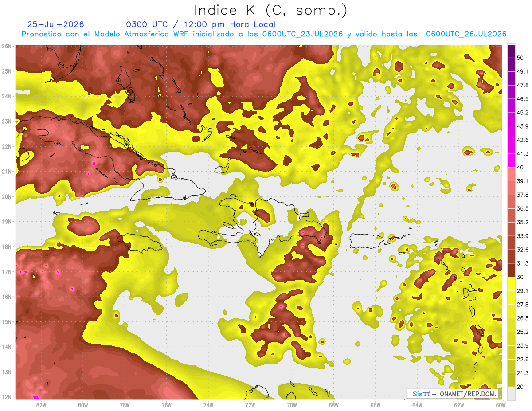Click the color bar label "35.2"
The image size is (532, 411).
523,222
